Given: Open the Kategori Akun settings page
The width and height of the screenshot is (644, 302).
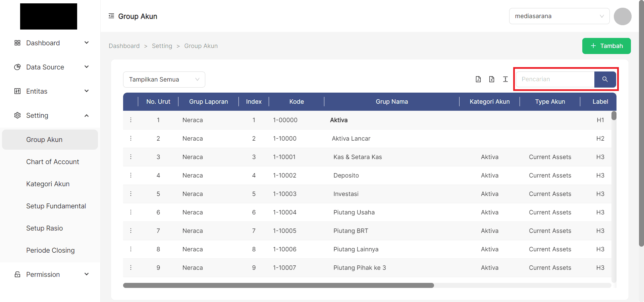Looking at the screenshot, I should click(x=48, y=184).
